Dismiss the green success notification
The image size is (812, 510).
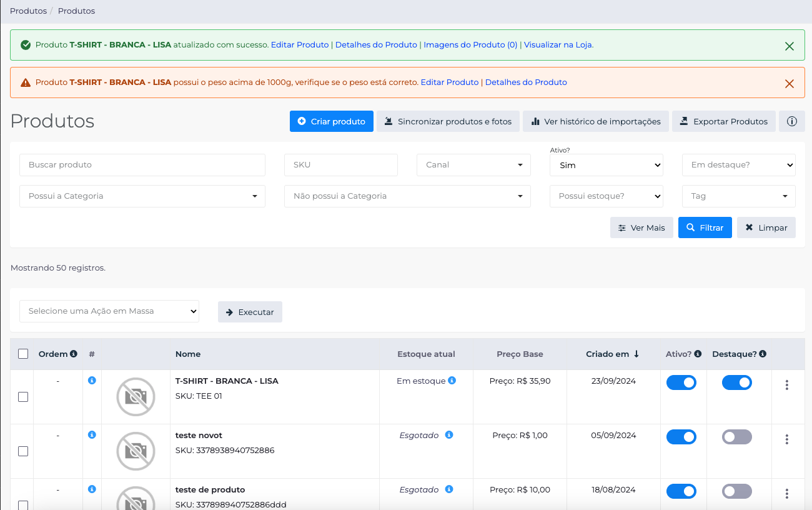(x=790, y=46)
